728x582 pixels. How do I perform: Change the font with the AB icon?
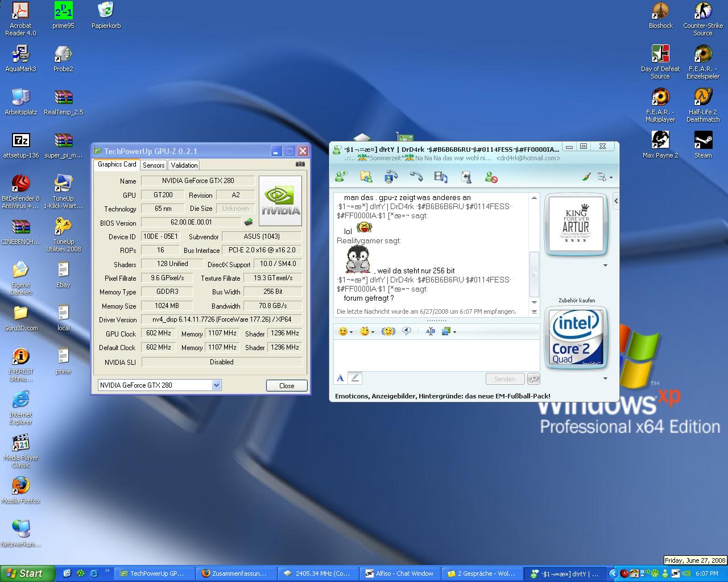click(431, 331)
